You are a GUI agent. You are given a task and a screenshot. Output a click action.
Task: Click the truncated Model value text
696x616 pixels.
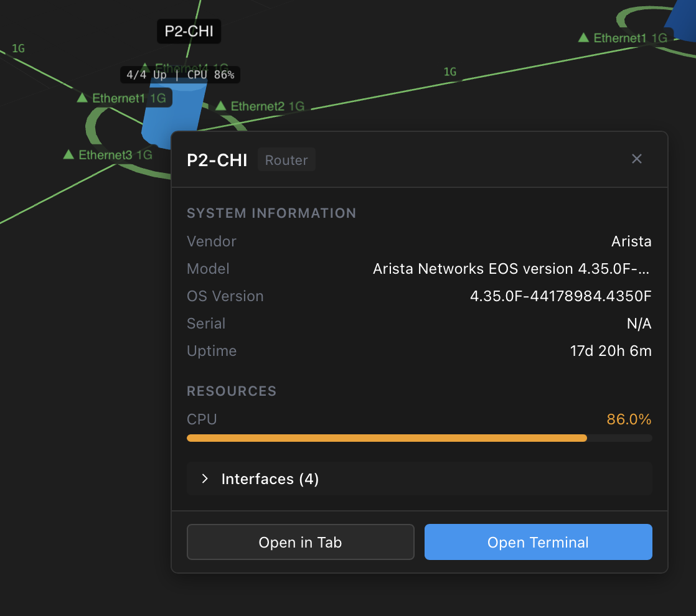pos(512,269)
